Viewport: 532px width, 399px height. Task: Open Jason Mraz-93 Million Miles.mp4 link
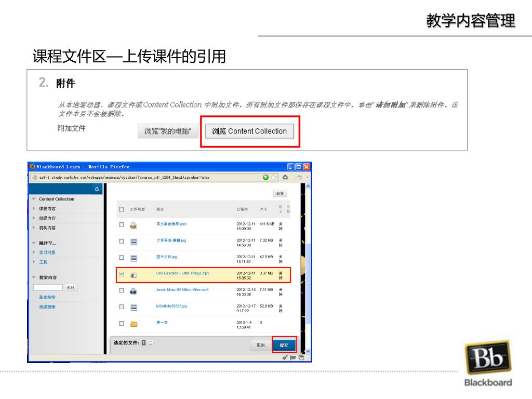point(182,290)
